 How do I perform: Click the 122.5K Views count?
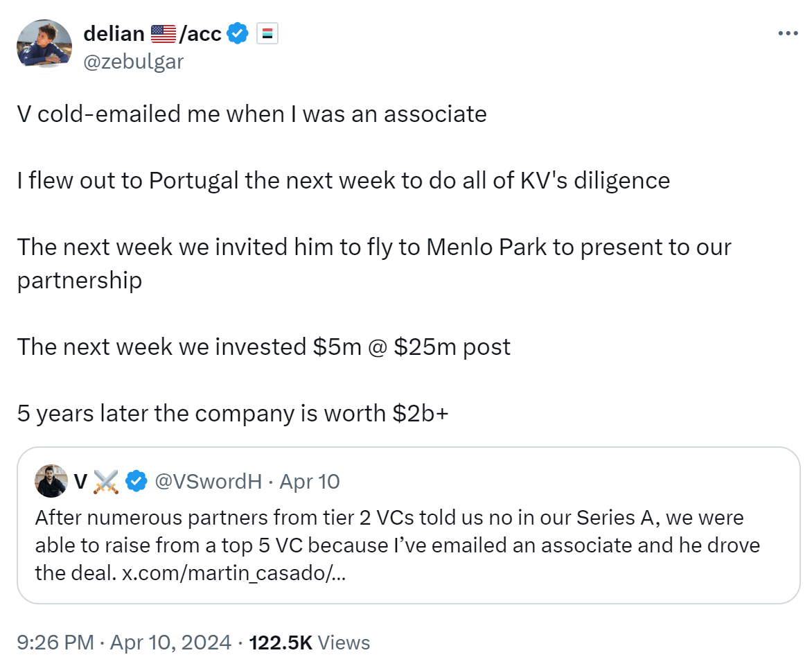[310, 643]
